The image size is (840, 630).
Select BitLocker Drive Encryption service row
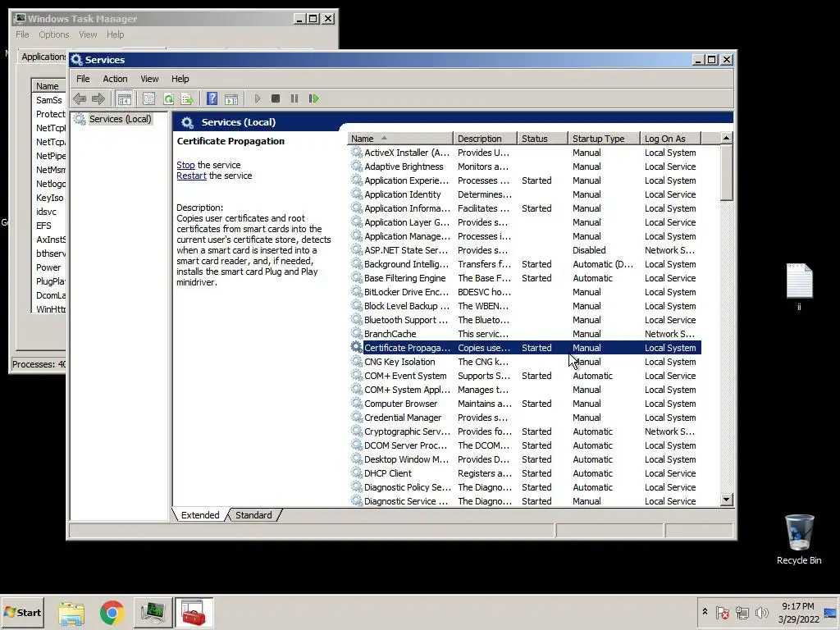click(x=525, y=292)
